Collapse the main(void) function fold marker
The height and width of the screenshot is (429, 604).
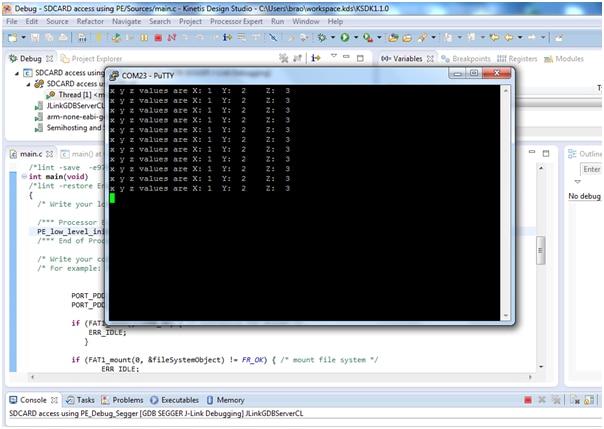(x=24, y=176)
